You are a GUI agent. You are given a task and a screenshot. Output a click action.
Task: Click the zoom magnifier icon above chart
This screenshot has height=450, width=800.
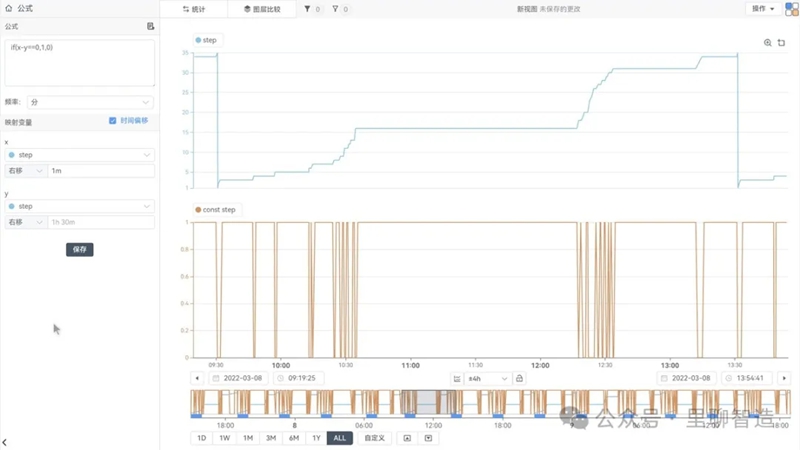point(768,43)
